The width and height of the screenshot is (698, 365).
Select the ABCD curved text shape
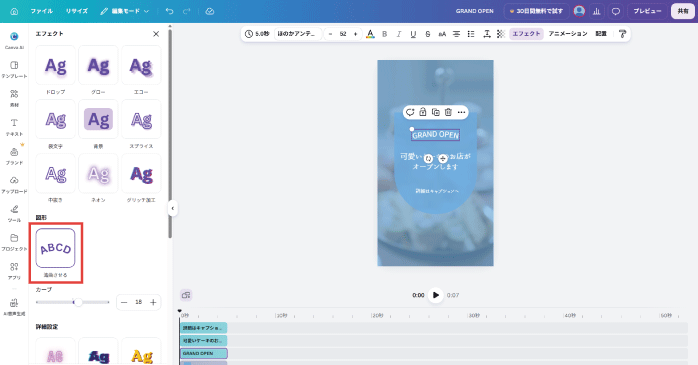[x=56, y=248]
